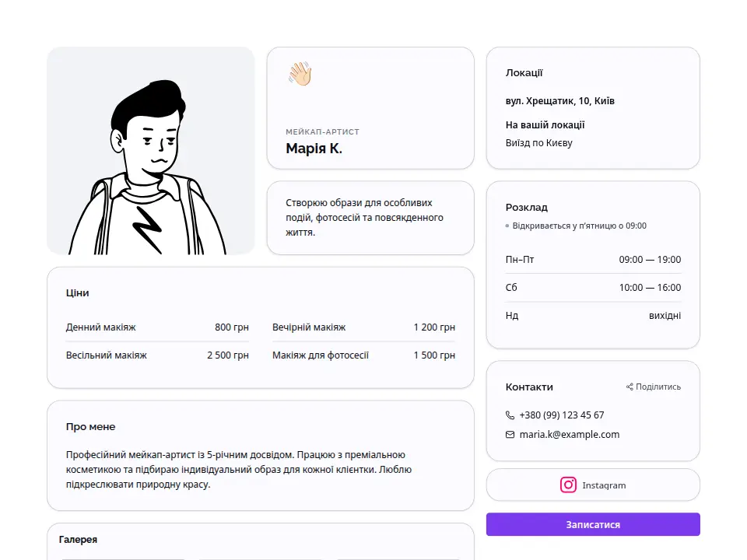
Task: Click the 1 200 грн price
Action: tap(434, 327)
